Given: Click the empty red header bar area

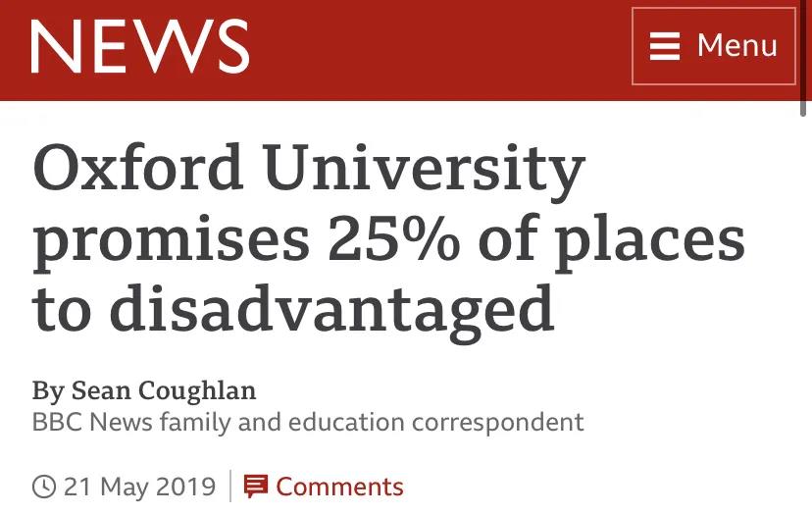Looking at the screenshot, I should click(x=441, y=49).
